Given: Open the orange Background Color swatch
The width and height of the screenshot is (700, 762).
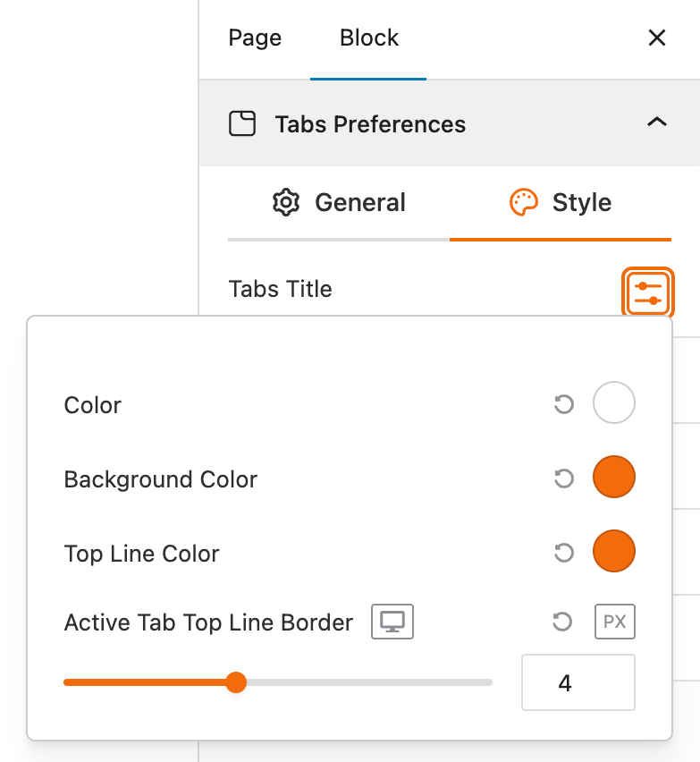Looking at the screenshot, I should tap(614, 477).
